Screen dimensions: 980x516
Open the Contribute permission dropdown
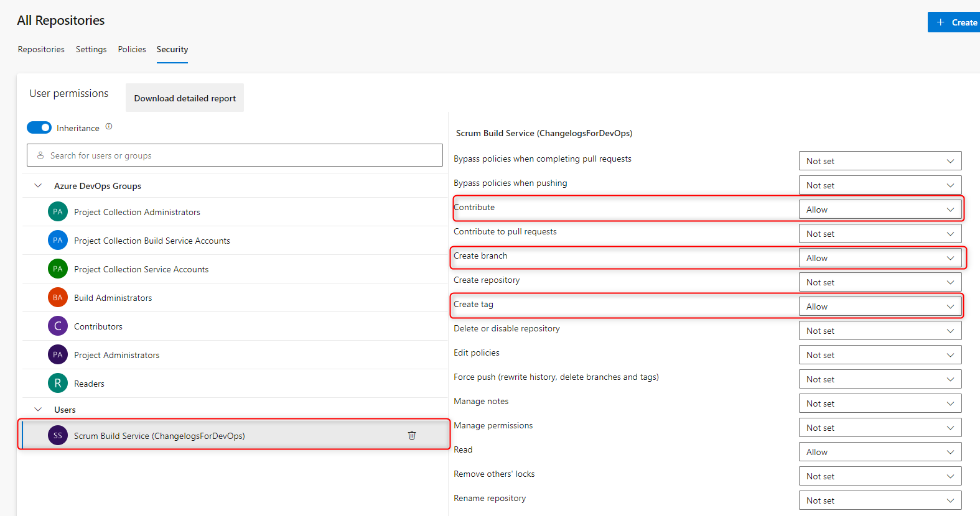coord(879,210)
